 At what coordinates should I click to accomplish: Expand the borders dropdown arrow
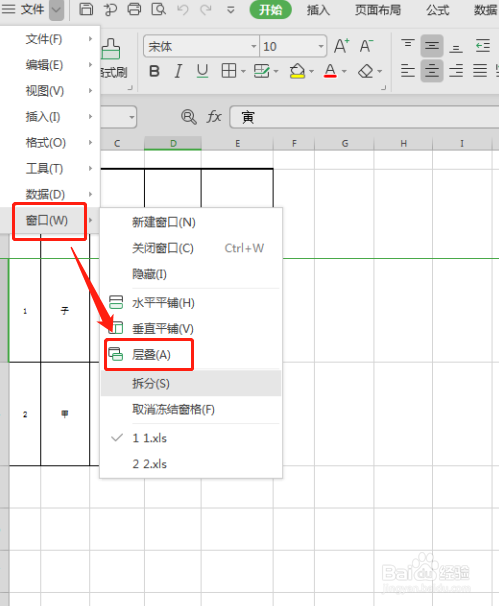(x=243, y=71)
